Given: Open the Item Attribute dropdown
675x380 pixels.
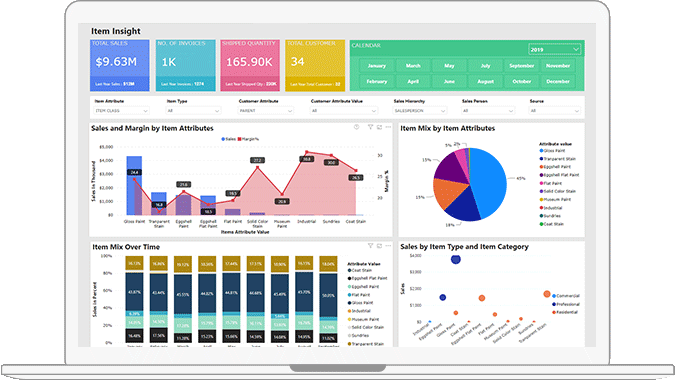Looking at the screenshot, I should click(121, 111).
